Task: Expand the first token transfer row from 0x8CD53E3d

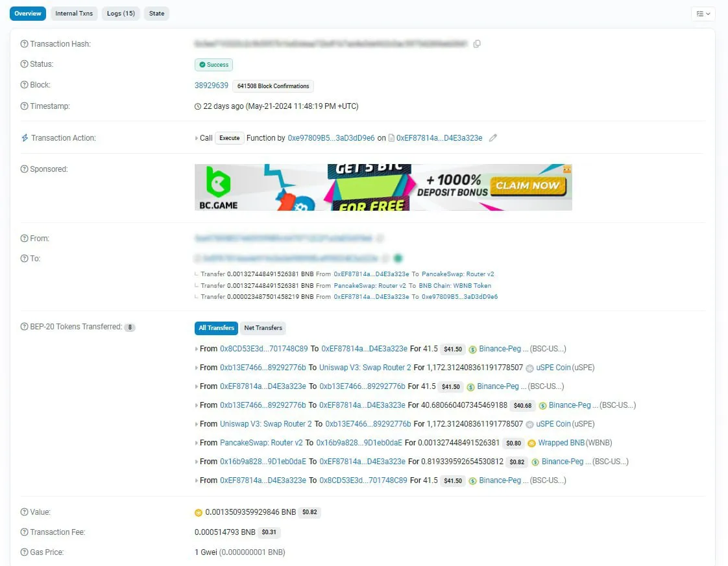Action: point(197,349)
